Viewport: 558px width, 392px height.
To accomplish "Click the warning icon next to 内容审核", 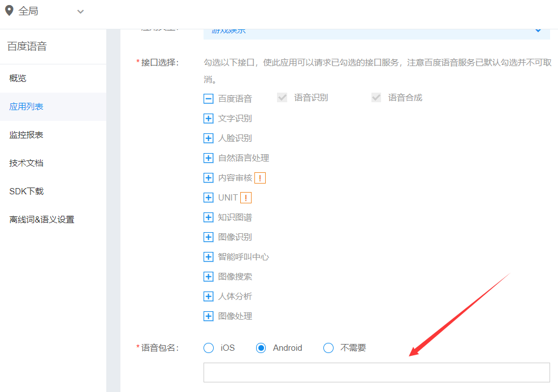I will click(260, 178).
